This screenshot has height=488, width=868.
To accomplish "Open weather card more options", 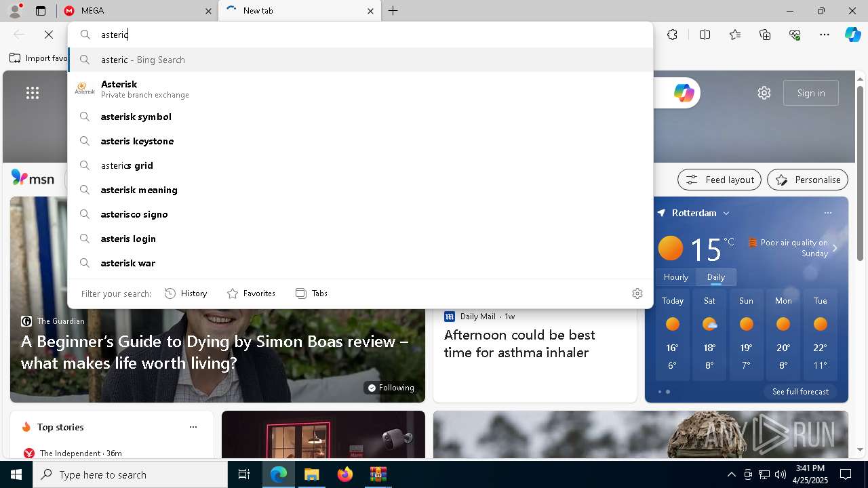I will click(x=828, y=213).
